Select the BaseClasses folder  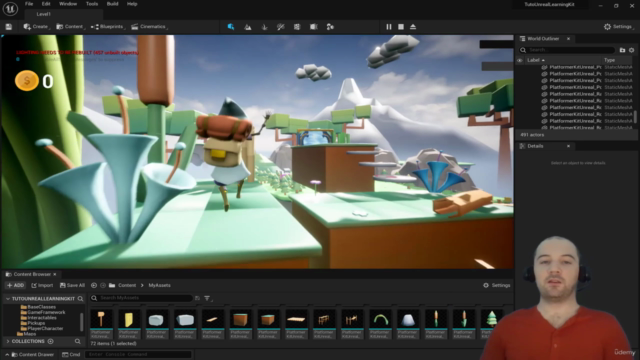38,307
